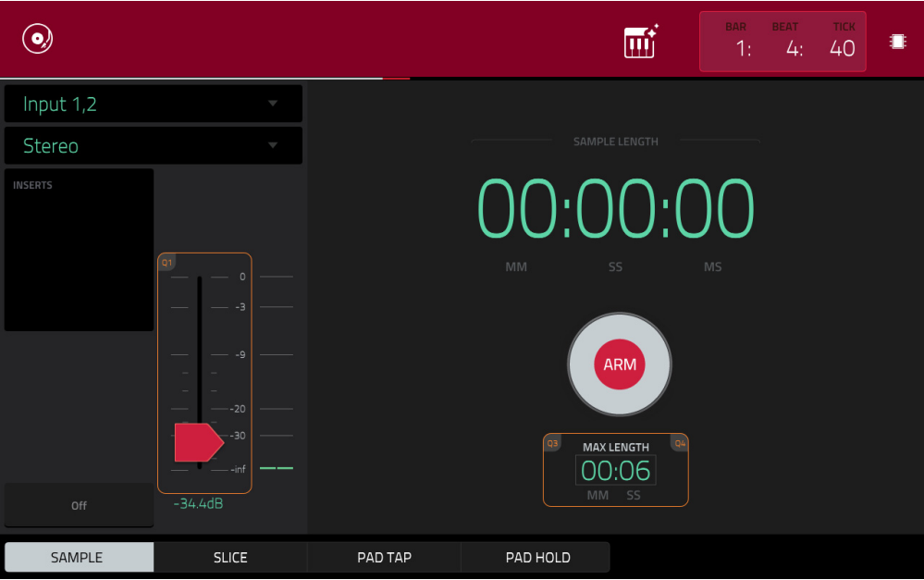This screenshot has width=924, height=580.
Task: Open the Stereo channel mode dropdown
Action: (x=154, y=145)
